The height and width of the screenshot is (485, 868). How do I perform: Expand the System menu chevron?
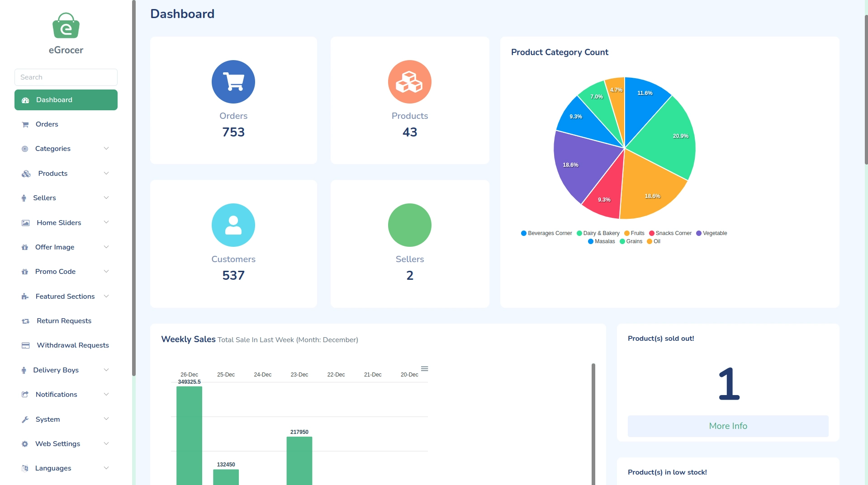coord(106,419)
